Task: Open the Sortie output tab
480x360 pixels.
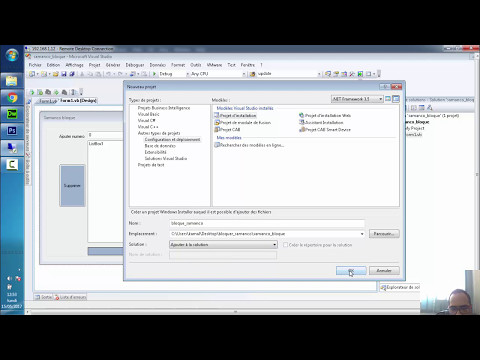Action: [44, 297]
